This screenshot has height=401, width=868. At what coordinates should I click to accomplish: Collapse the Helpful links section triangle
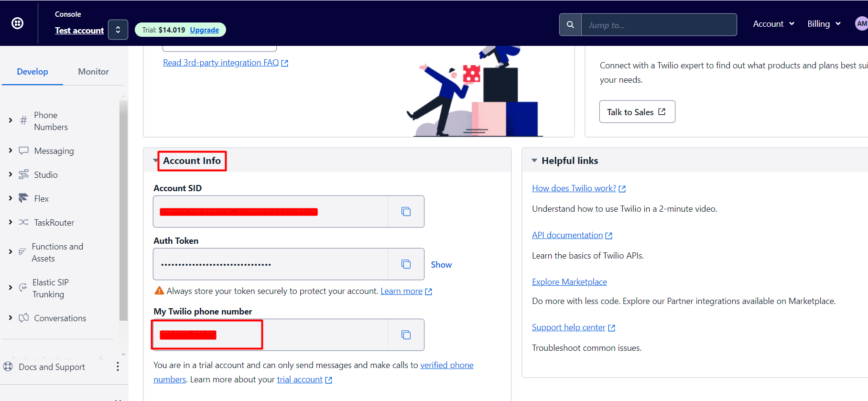pos(534,161)
